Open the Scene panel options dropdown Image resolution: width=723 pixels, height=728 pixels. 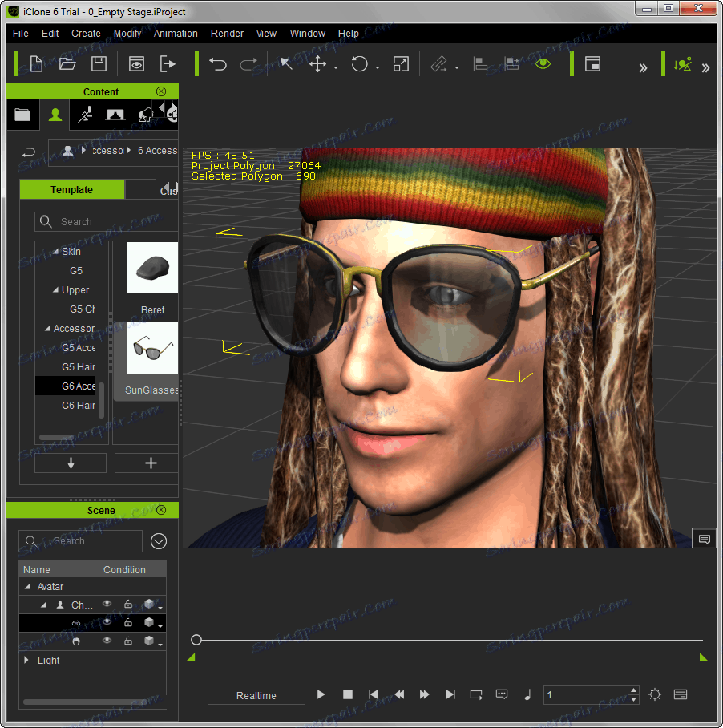click(x=159, y=541)
